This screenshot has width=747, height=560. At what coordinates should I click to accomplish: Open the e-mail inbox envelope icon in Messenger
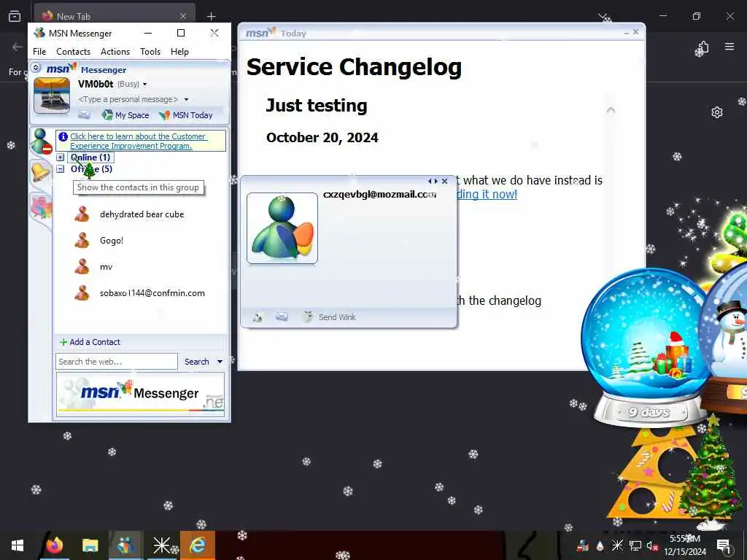coord(84,114)
